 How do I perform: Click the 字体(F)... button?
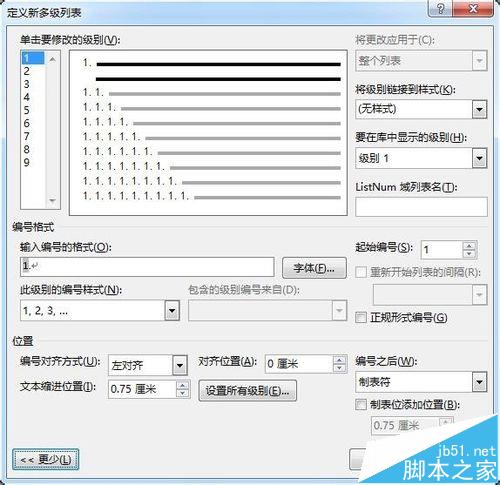click(314, 268)
